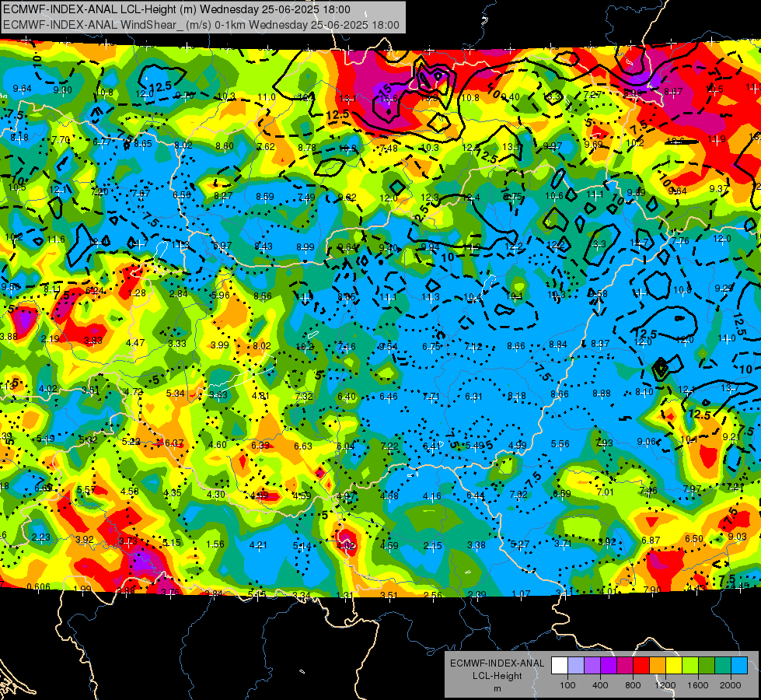Click the 2.19 wind shear value
The width and height of the screenshot is (761, 700).
click(51, 338)
